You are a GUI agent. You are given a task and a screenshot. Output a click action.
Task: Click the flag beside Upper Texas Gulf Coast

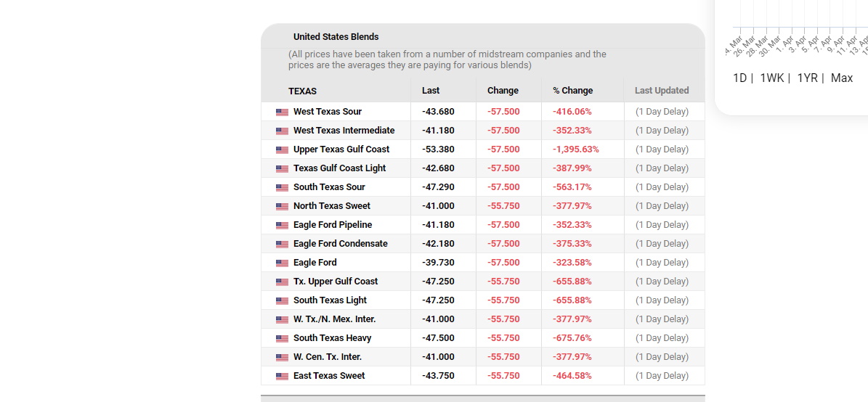point(282,150)
